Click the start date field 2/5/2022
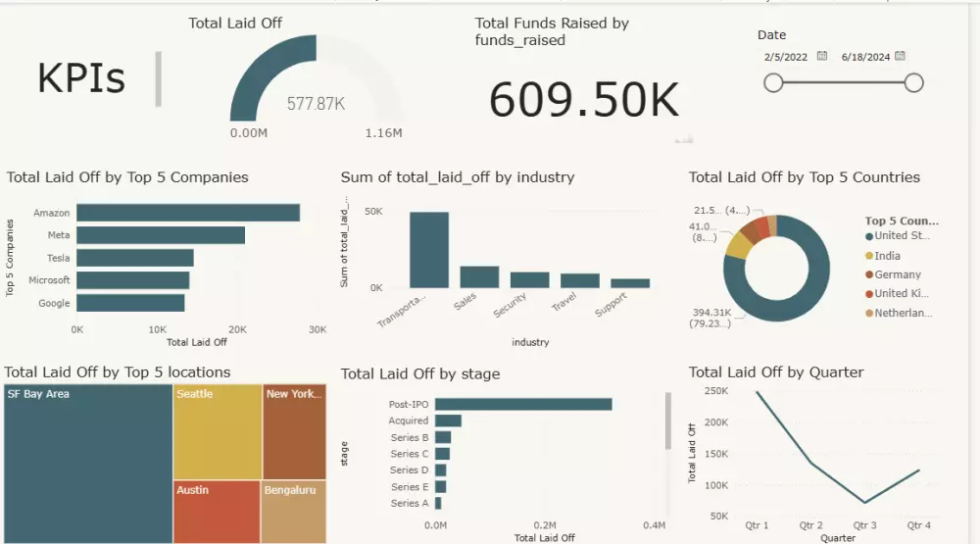Image resolution: width=980 pixels, height=544 pixels. click(x=786, y=57)
